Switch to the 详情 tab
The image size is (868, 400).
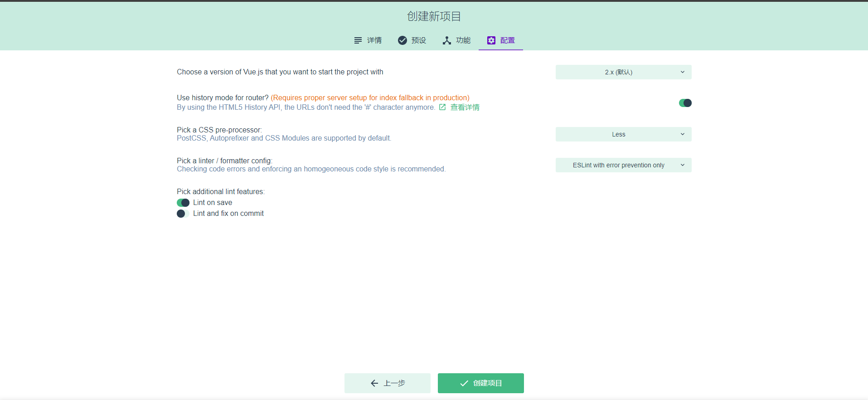pyautogui.click(x=368, y=40)
